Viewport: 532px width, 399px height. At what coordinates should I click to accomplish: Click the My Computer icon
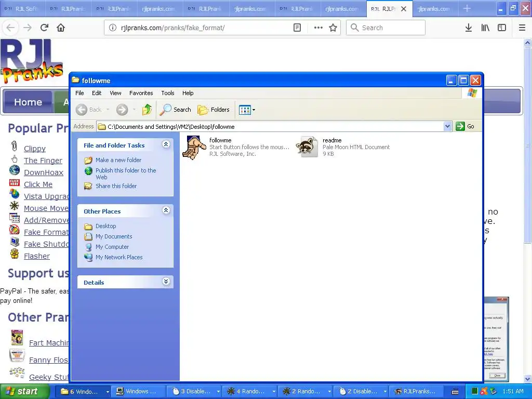point(88,247)
